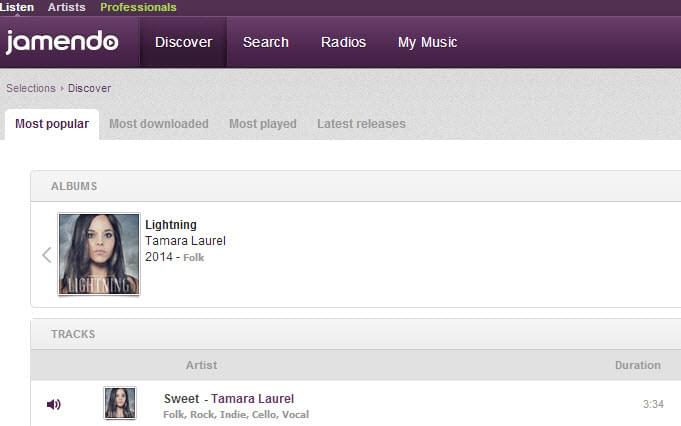681x426 pixels.
Task: Click the jamendo logo
Action: (62, 42)
